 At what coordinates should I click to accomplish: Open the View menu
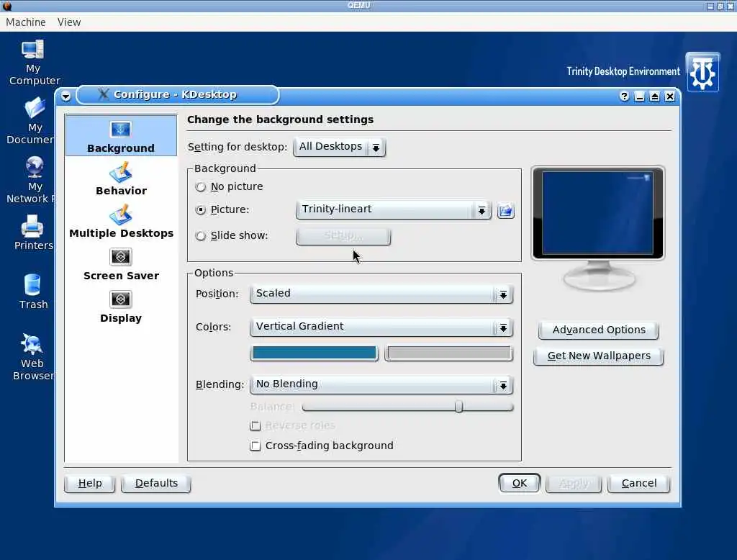pyautogui.click(x=69, y=22)
